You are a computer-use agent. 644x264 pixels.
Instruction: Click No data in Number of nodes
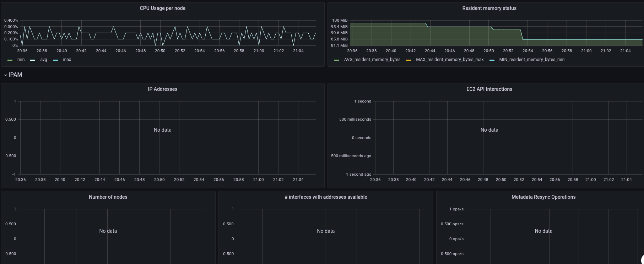[108, 231]
